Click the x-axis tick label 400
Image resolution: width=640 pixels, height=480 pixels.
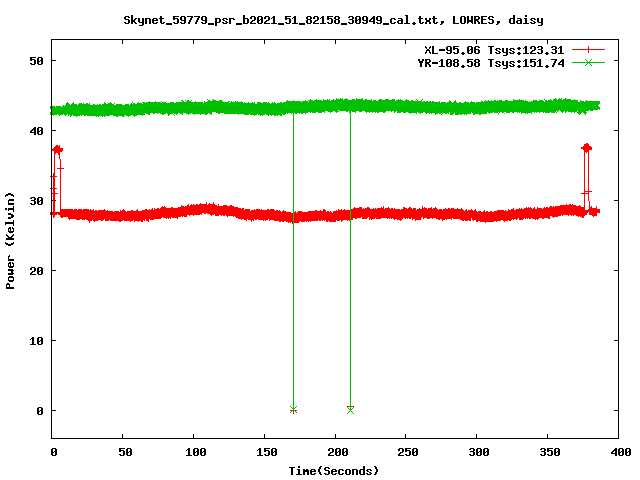coord(621,452)
